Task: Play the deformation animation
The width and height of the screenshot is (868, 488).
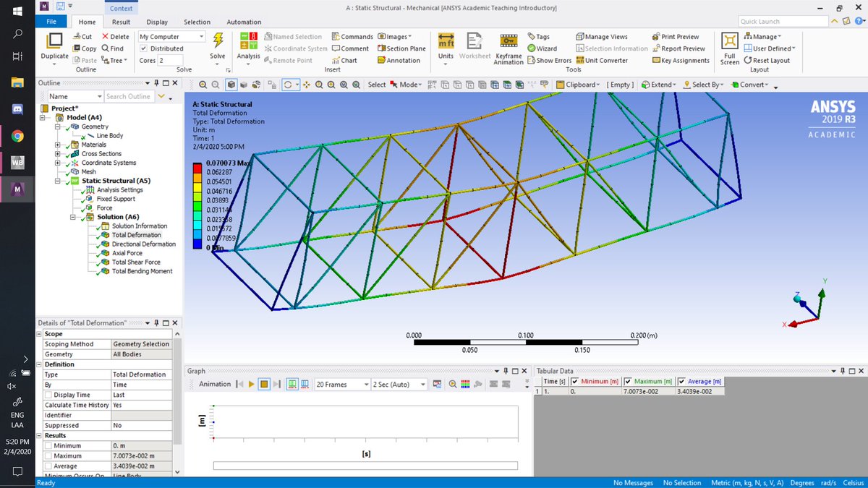Action: [252, 385]
